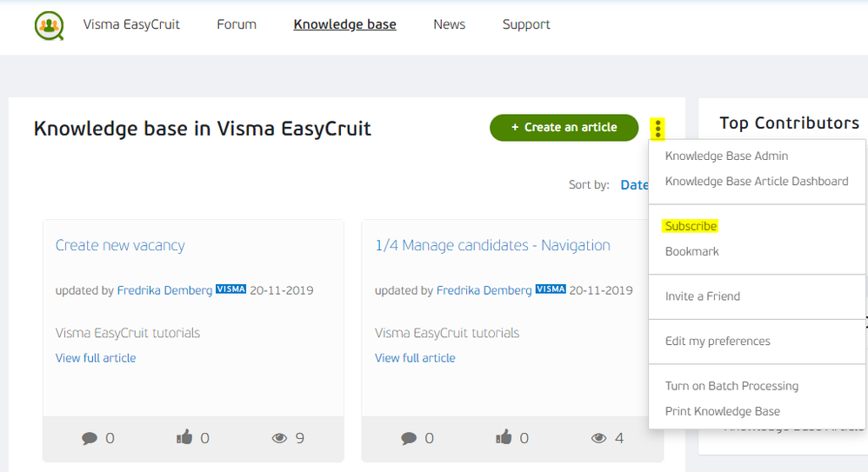Choose Bookmark from the options menu
Screen dimensions: 868x472
(692, 252)
